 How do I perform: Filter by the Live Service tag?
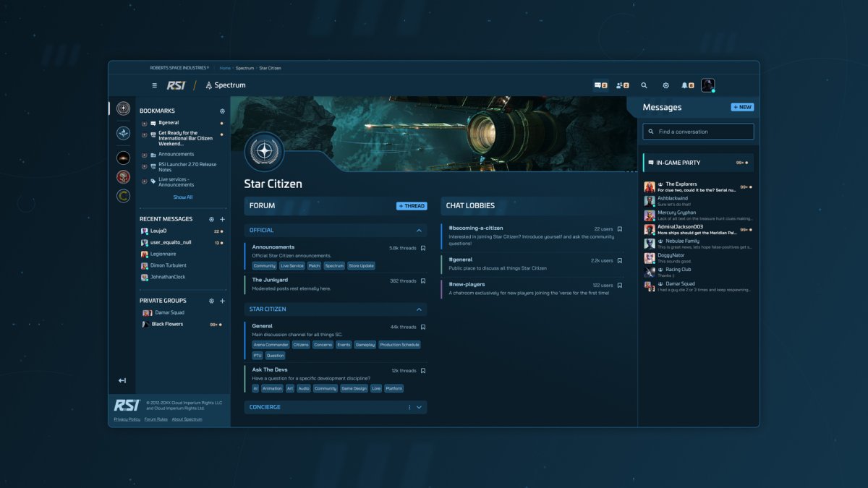tap(292, 265)
